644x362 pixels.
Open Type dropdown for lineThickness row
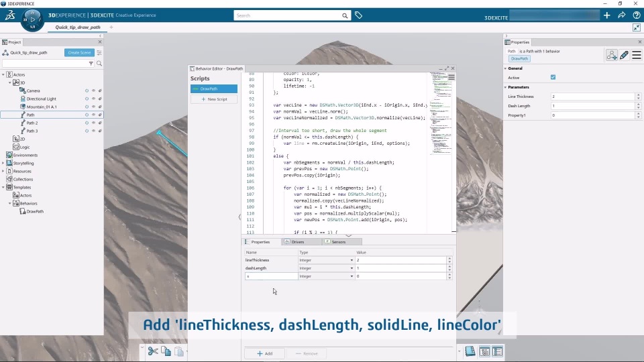pos(352,260)
